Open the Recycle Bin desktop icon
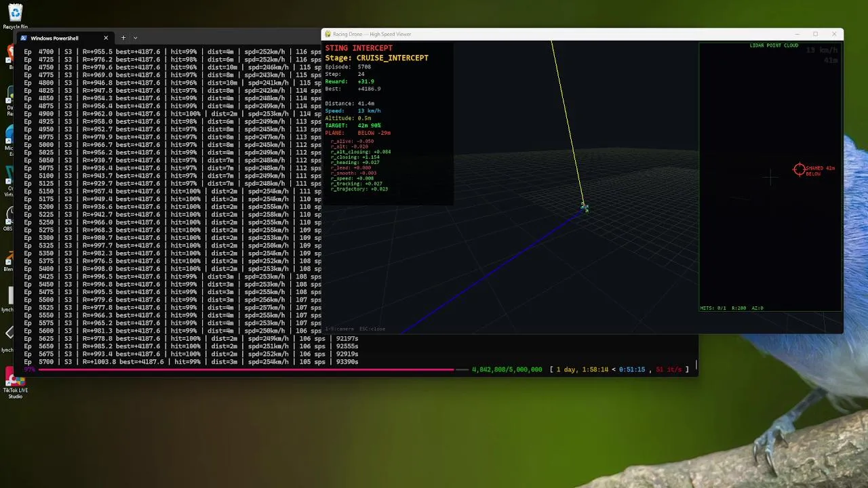868x488 pixels. click(15, 16)
